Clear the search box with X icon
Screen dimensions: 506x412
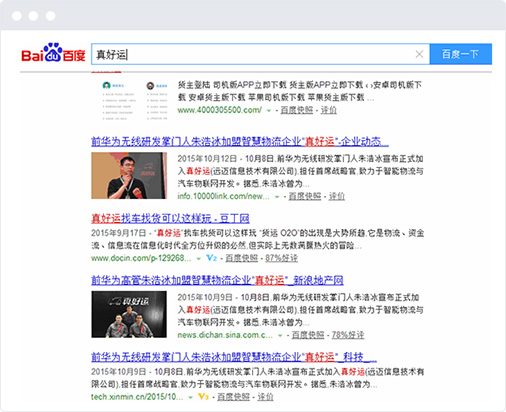tap(419, 54)
